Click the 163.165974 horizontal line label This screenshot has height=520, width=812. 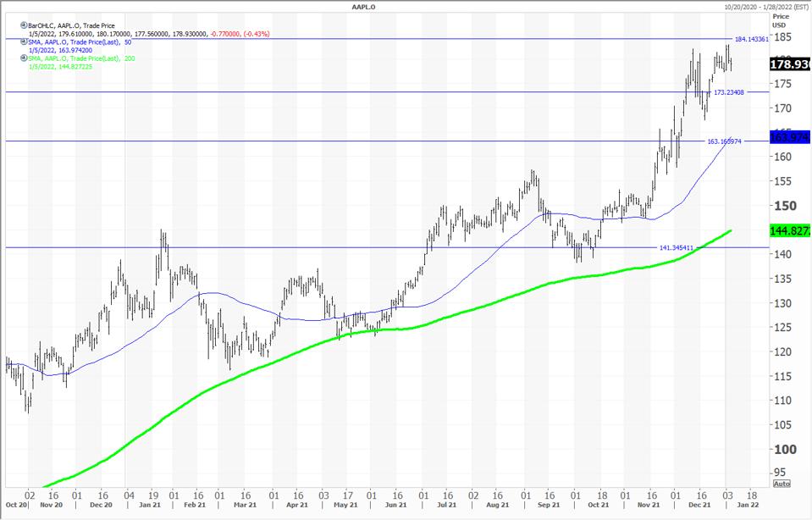724,141
